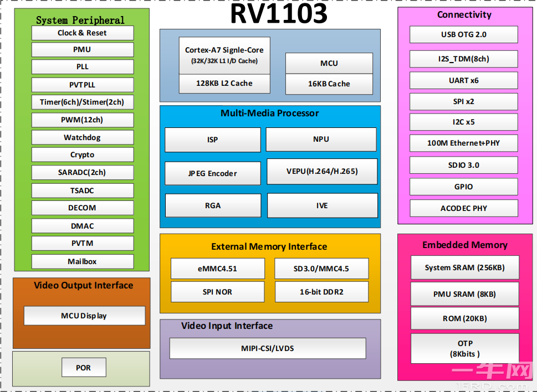
Task: Click the MCU Display block
Action: pos(84,316)
